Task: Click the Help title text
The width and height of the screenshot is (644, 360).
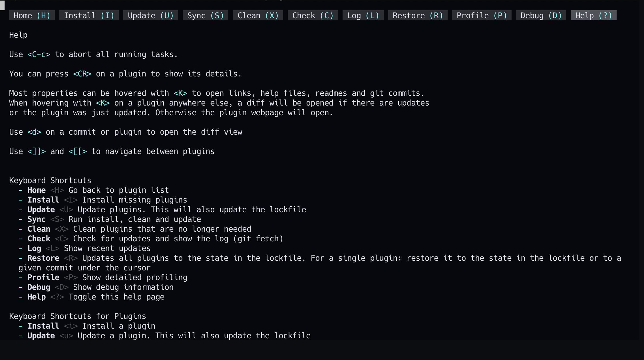Action: point(18,35)
